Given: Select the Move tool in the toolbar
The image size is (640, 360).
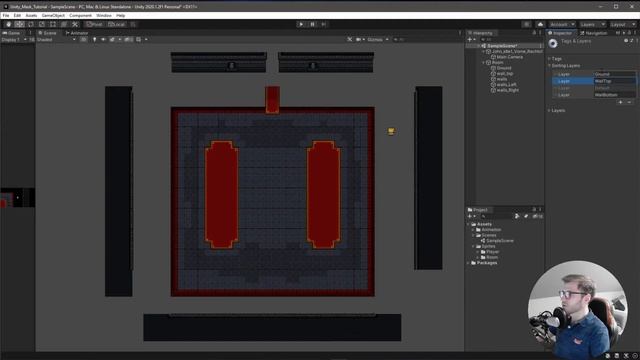Looking at the screenshot, I should point(20,24).
